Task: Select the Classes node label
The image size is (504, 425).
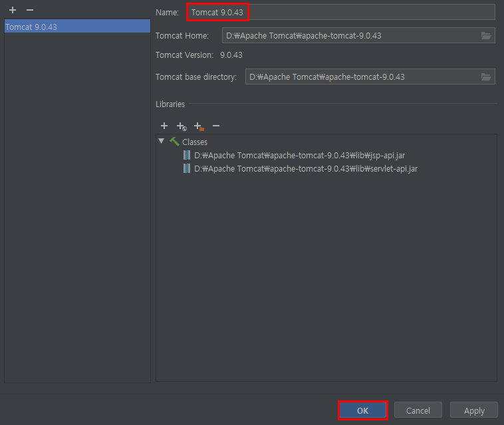Action: [x=195, y=142]
